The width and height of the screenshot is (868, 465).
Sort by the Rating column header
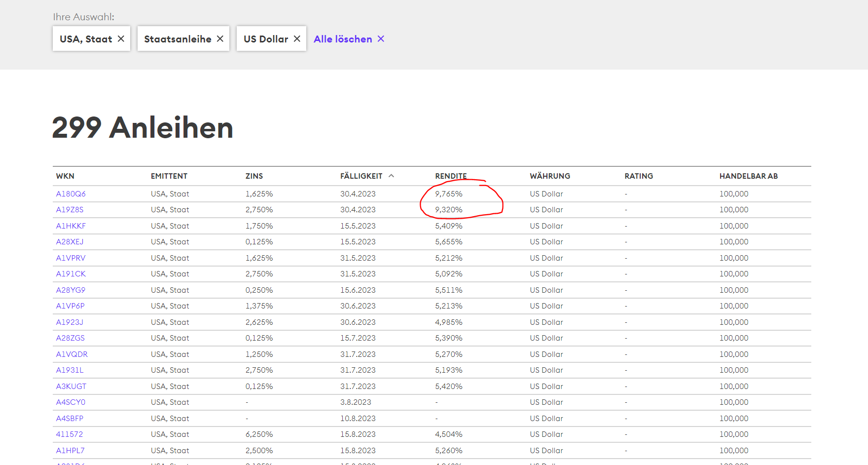(639, 176)
